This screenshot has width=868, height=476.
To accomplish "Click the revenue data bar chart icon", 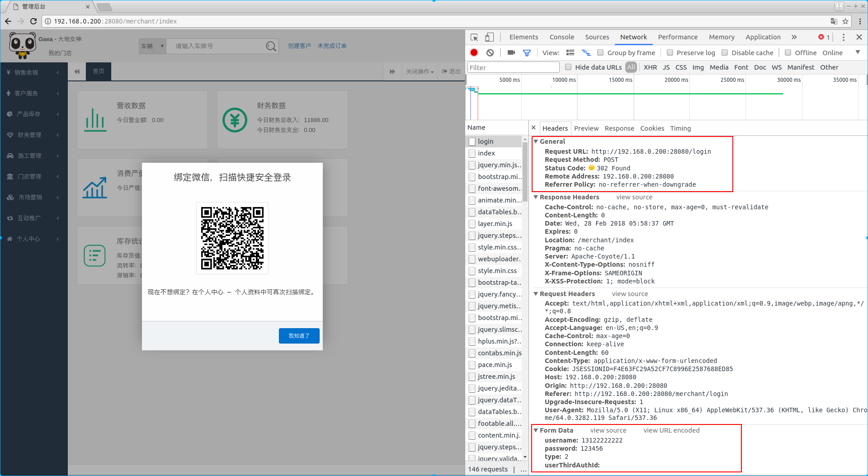I will pos(95,120).
